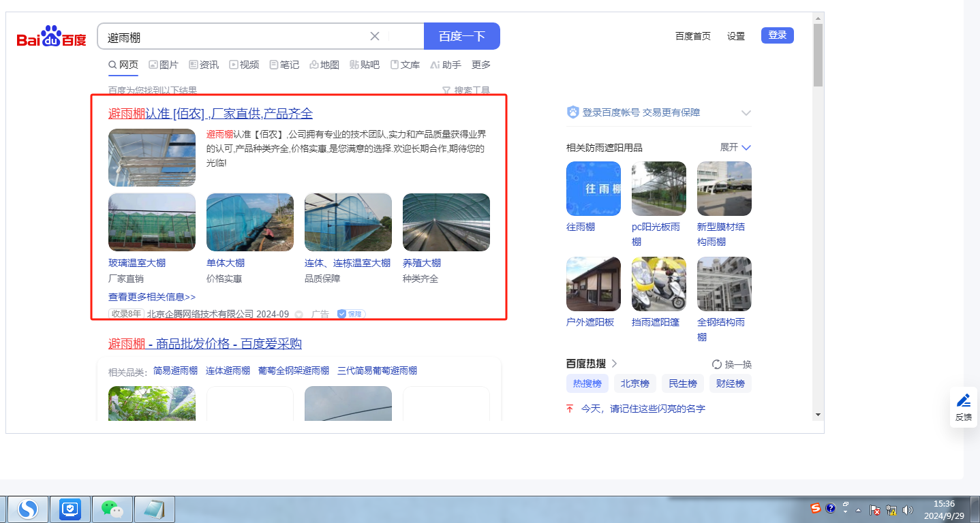Click the thumbnail beside the 佰农 ad description
This screenshot has width=980, height=523.
pyautogui.click(x=152, y=157)
